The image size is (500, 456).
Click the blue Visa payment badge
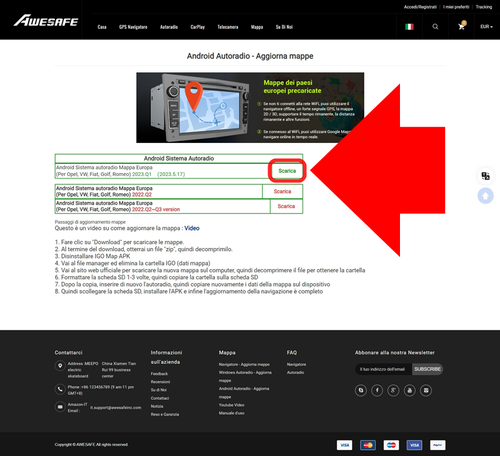(x=414, y=445)
